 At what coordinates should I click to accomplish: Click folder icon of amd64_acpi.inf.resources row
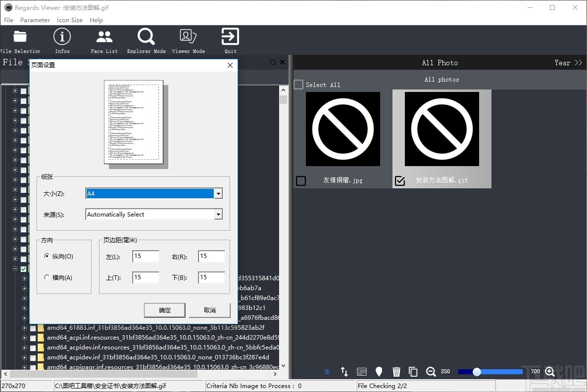(x=41, y=338)
